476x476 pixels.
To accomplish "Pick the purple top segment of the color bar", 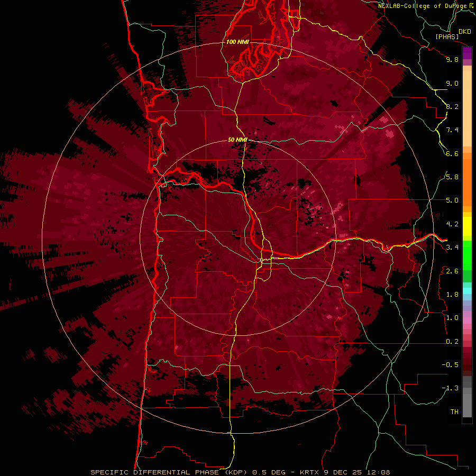I will (467, 53).
